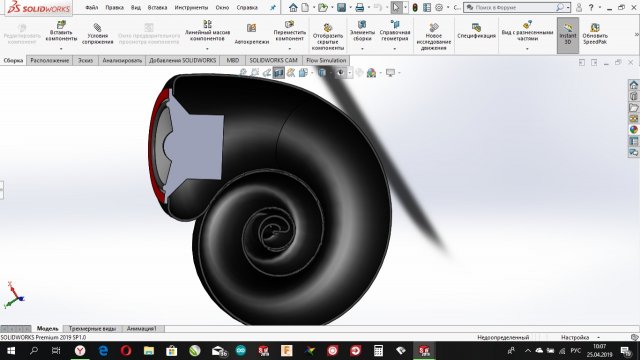Toggle the Section View in view toolbar

click(278, 73)
